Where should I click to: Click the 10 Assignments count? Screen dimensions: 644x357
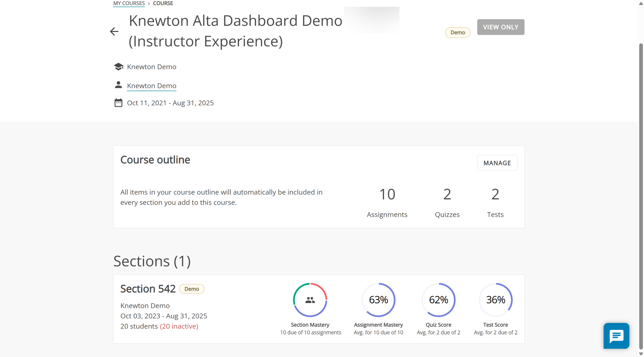click(x=387, y=194)
